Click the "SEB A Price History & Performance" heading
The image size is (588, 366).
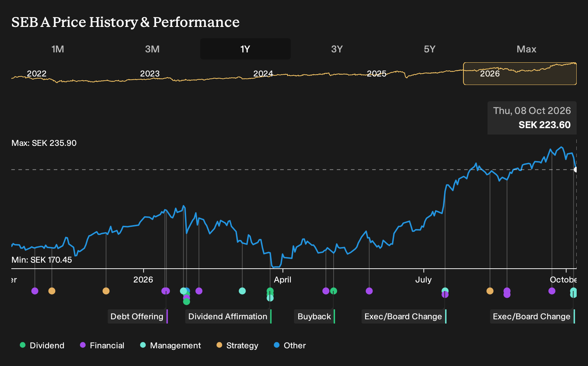(126, 22)
